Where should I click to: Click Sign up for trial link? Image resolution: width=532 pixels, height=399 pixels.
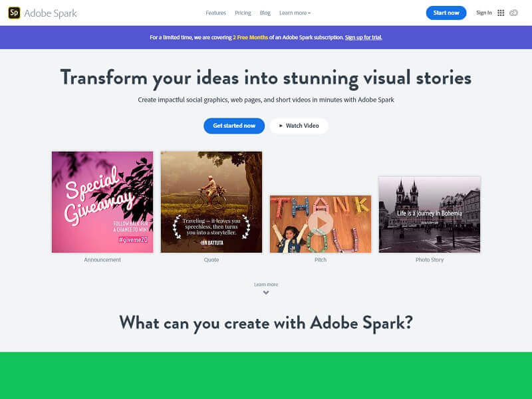tap(363, 37)
